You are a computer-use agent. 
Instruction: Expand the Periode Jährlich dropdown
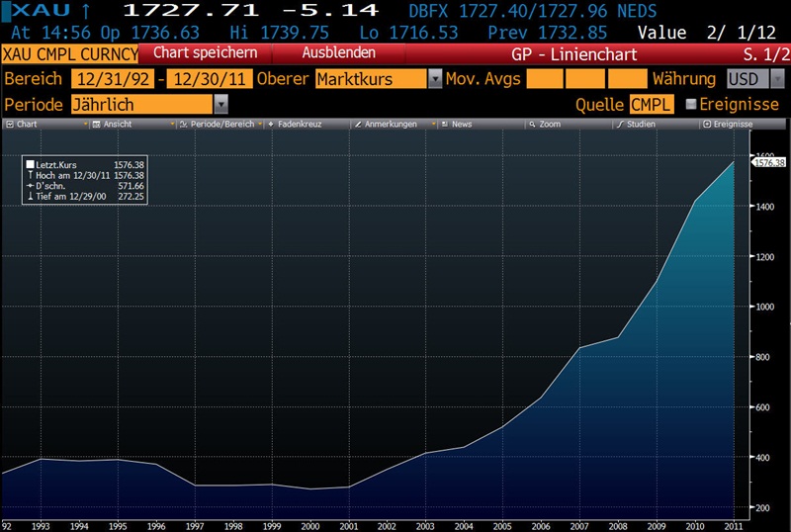(220, 104)
